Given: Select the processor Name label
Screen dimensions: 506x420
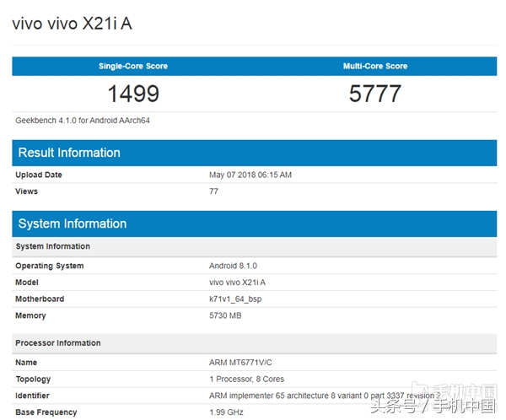Looking at the screenshot, I should tap(26, 363).
